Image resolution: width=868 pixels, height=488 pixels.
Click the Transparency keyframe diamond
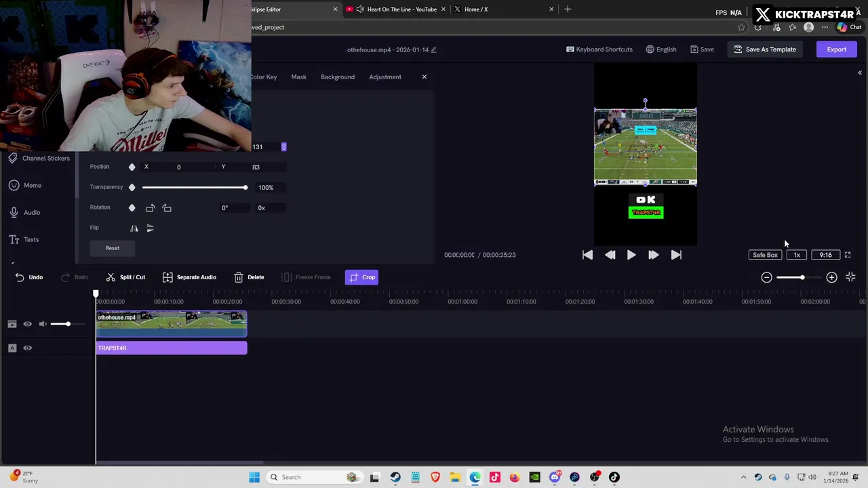[x=132, y=187]
